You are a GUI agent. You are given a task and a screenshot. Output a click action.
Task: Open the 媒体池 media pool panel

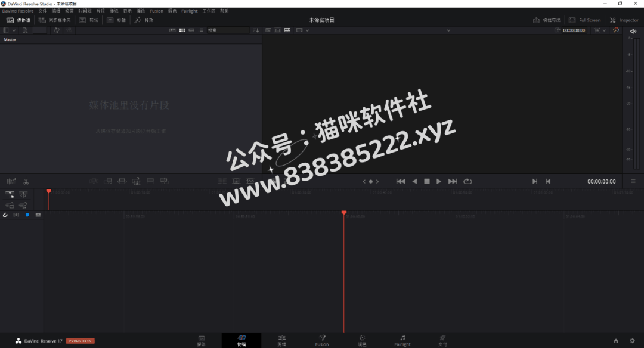(18, 20)
